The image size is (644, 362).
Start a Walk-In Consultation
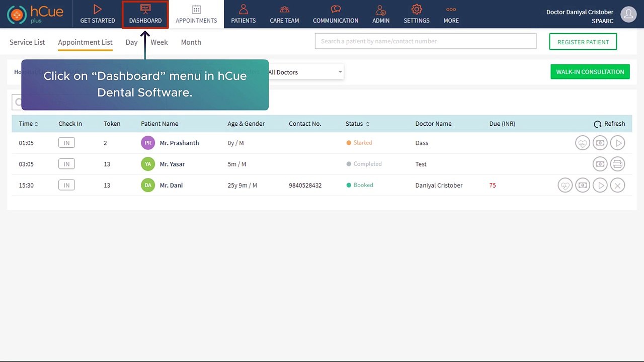pos(590,72)
